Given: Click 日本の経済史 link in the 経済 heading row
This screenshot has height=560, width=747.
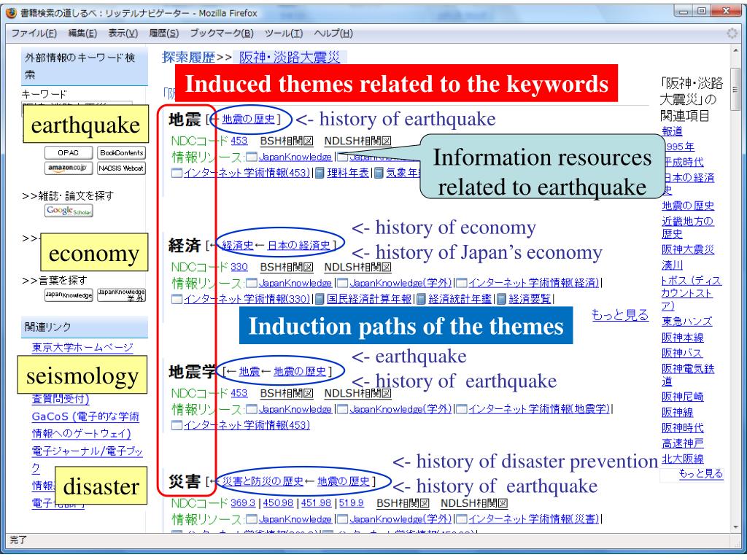Looking at the screenshot, I should point(298,245).
